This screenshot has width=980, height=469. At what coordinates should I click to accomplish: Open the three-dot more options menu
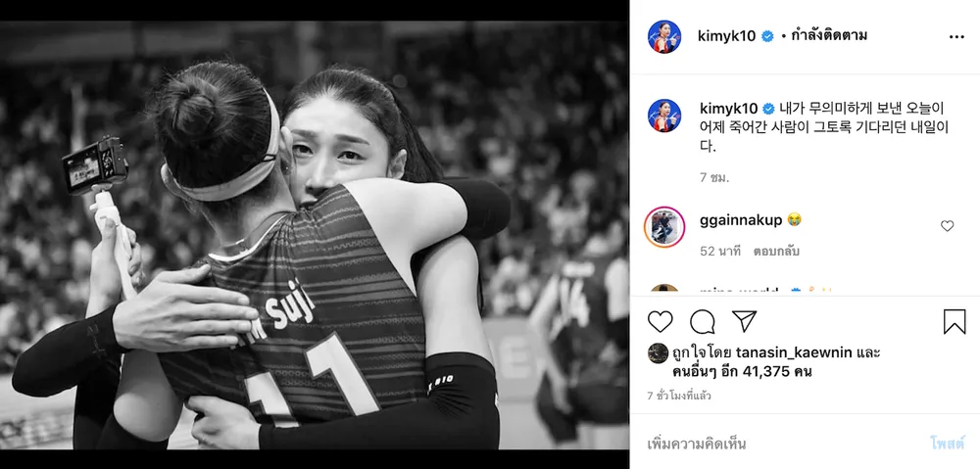(x=956, y=37)
